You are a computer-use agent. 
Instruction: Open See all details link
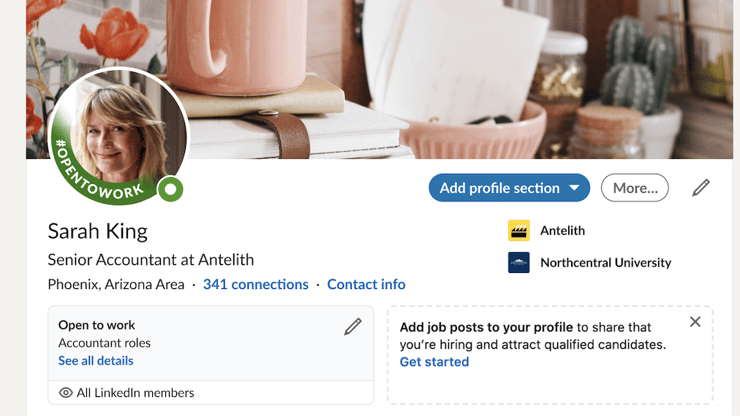pos(95,361)
